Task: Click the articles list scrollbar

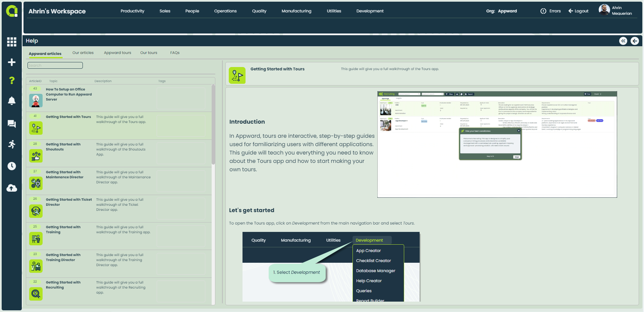Action: pyautogui.click(x=213, y=125)
